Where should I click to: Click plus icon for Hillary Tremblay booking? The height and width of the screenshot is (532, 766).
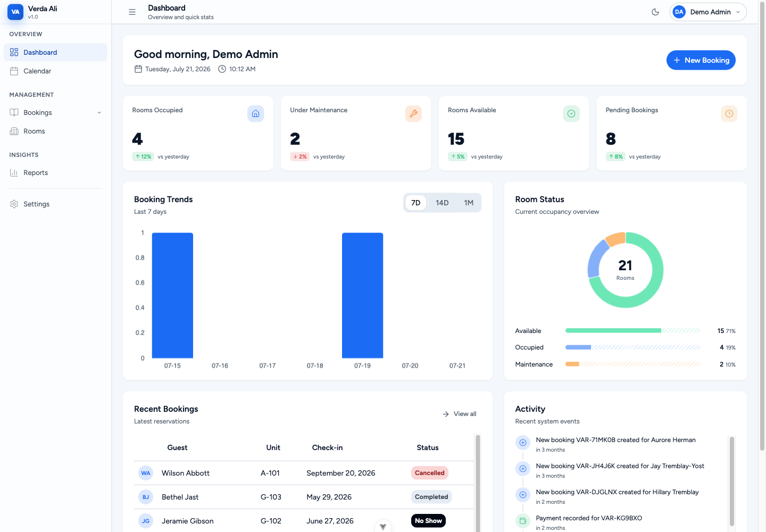point(523,495)
